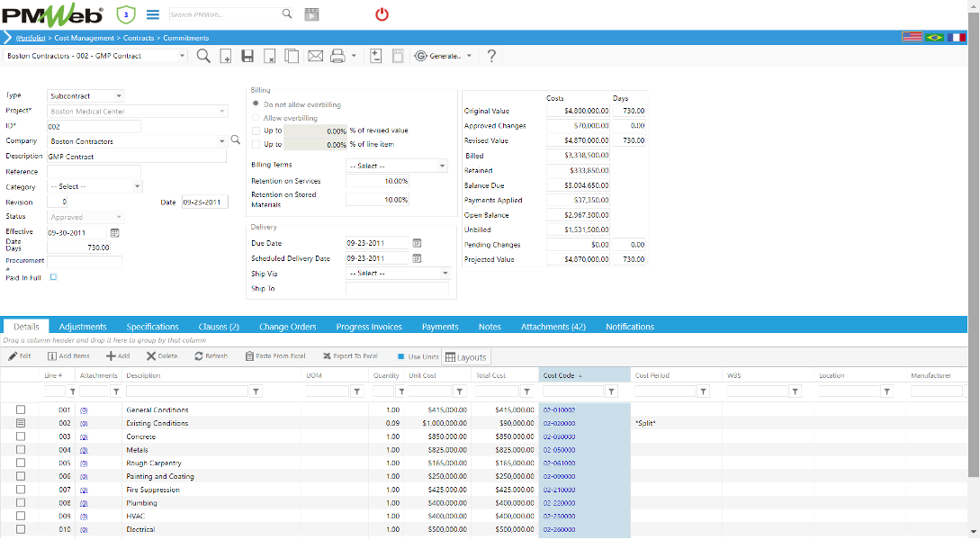Check the row for Concrete
The image size is (980, 540).
tap(21, 436)
